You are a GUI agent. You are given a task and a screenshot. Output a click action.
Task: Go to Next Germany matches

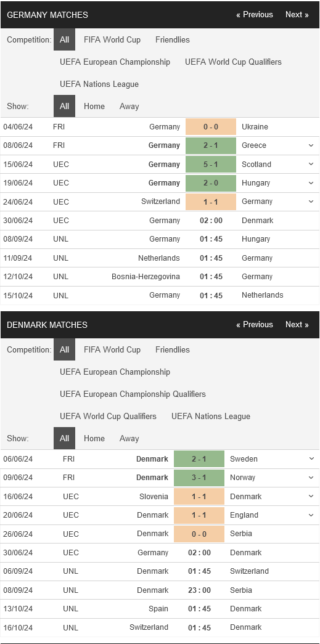[x=297, y=14]
